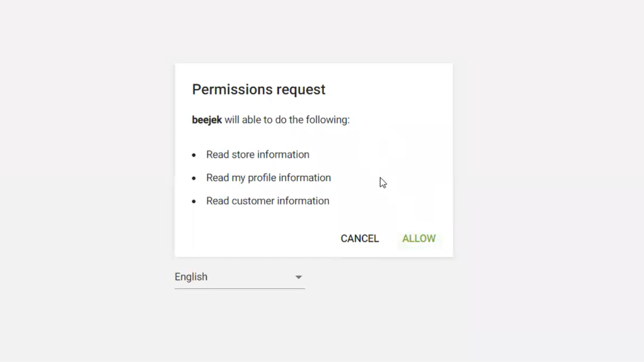Click the English label text
Image resolution: width=644 pixels, height=362 pixels.
(191, 277)
